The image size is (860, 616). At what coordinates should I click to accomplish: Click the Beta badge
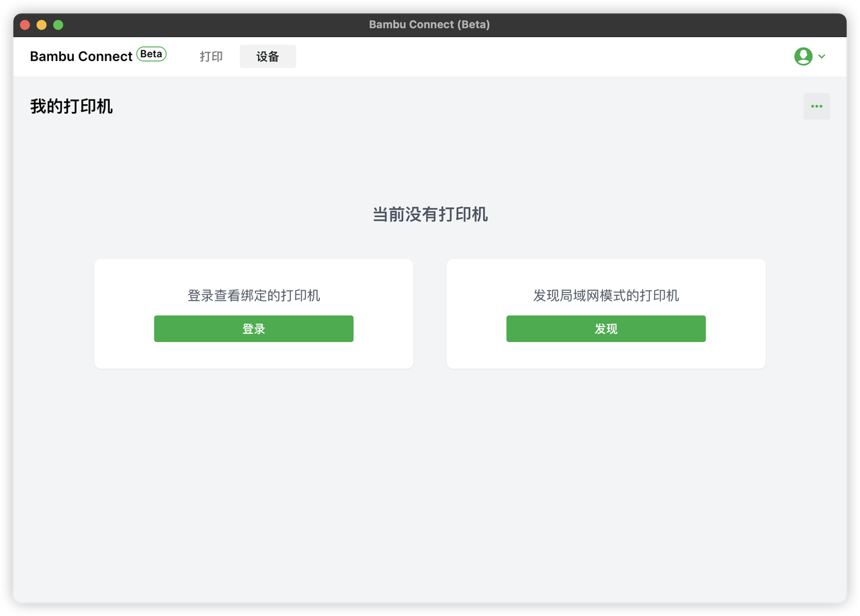point(151,54)
